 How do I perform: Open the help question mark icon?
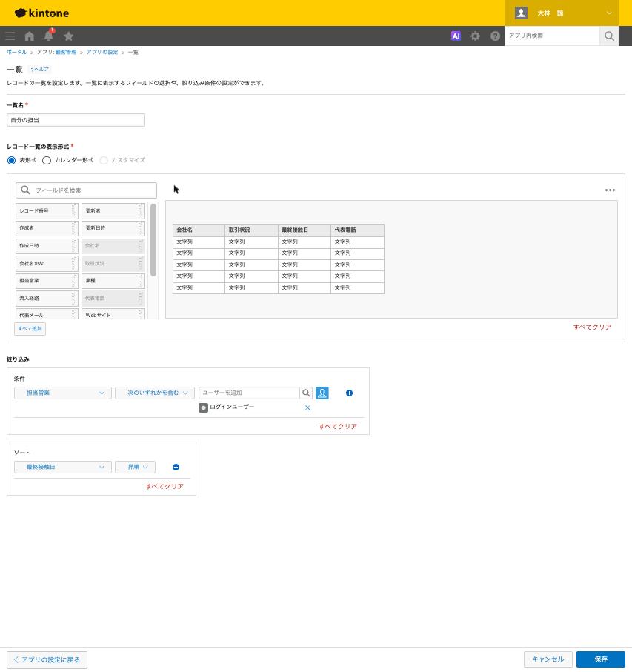click(495, 36)
